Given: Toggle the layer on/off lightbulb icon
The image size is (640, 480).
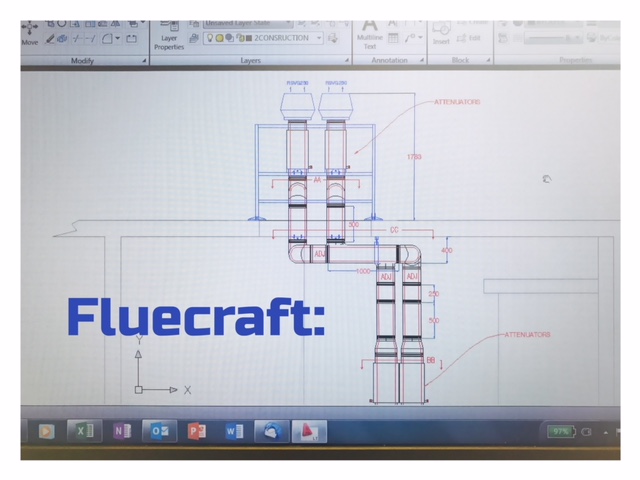Looking at the screenshot, I should [x=210, y=38].
